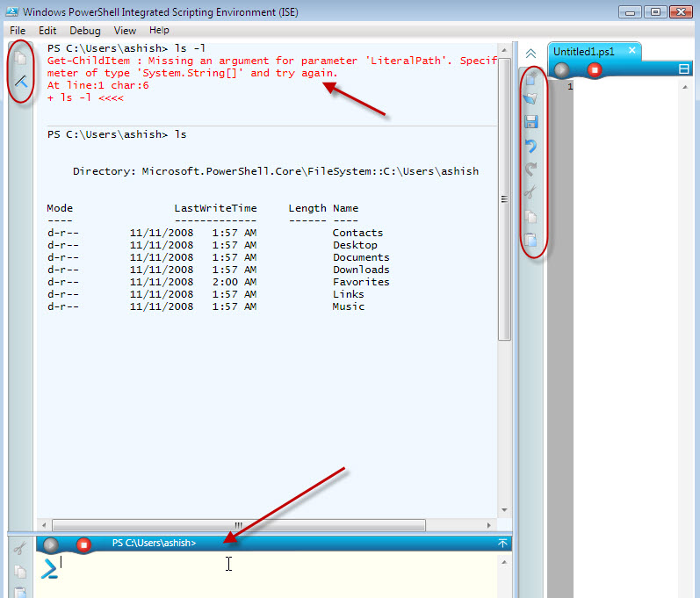Click the redo arrow icon
This screenshot has width=700, height=598.
click(x=530, y=169)
